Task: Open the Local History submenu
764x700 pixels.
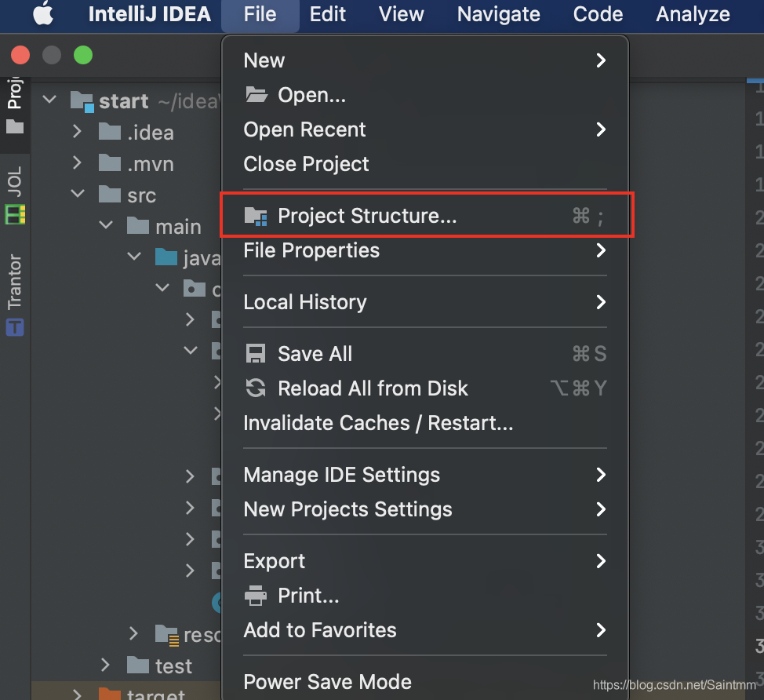Action: point(425,302)
